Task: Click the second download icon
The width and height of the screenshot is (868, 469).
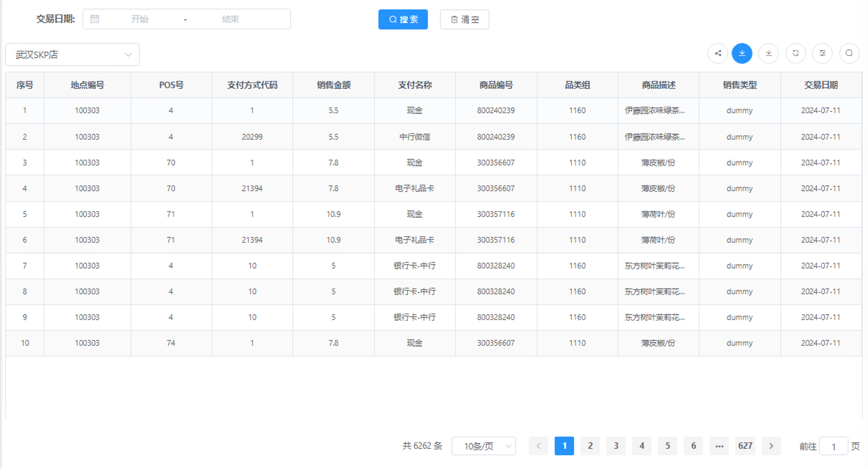Action: (x=768, y=53)
